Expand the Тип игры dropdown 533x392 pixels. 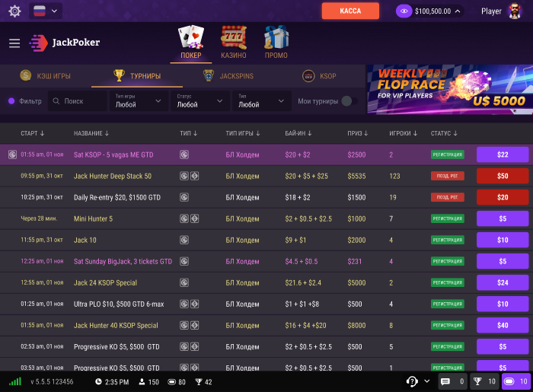[139, 101]
